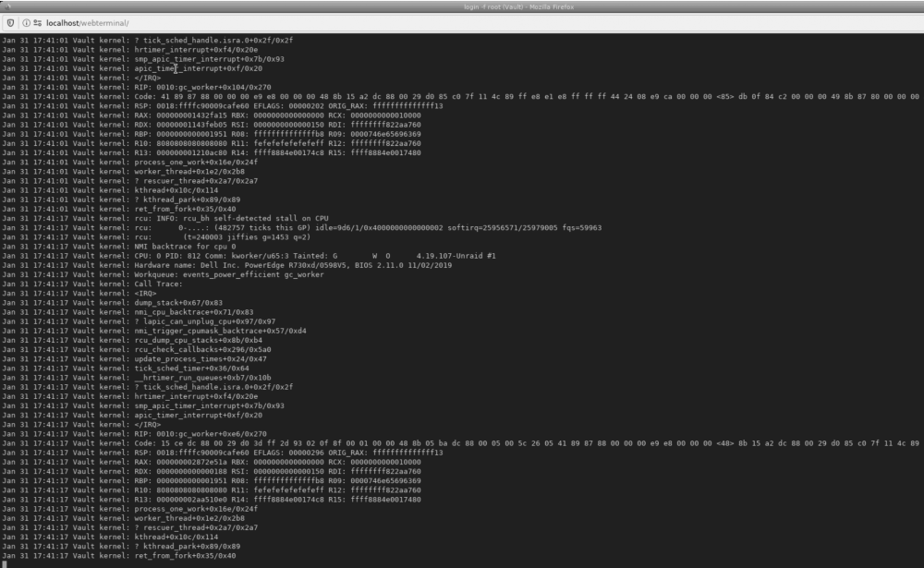Click the "Call Trace:" line

(159, 284)
